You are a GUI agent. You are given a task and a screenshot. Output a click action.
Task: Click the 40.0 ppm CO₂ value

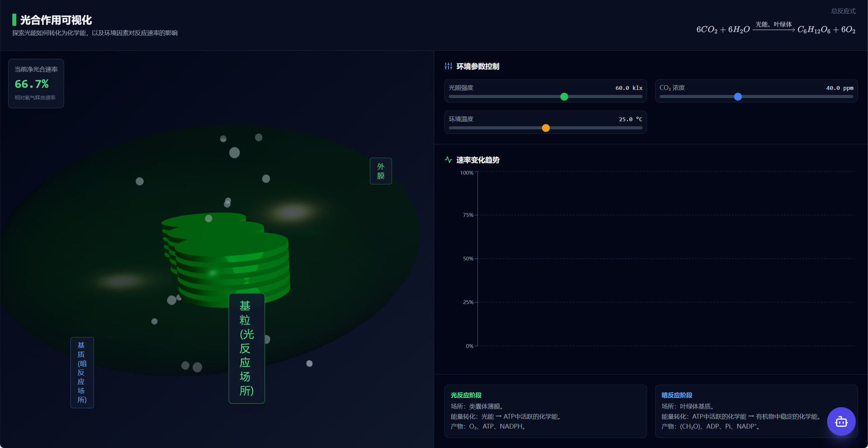coord(840,88)
